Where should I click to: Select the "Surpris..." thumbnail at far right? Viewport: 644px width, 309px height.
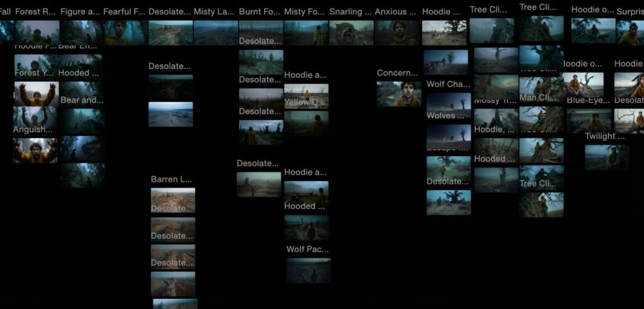tap(630, 33)
